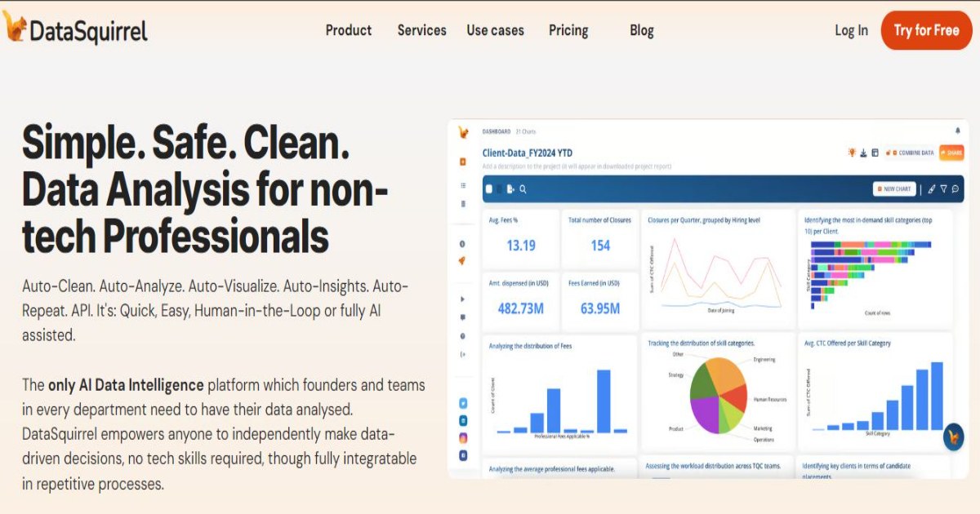The width and height of the screenshot is (980, 514).
Task: Go to the Pricing page
Action: point(568,30)
